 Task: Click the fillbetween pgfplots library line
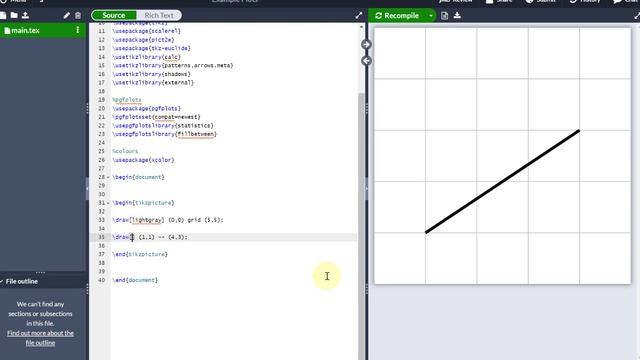[164, 134]
